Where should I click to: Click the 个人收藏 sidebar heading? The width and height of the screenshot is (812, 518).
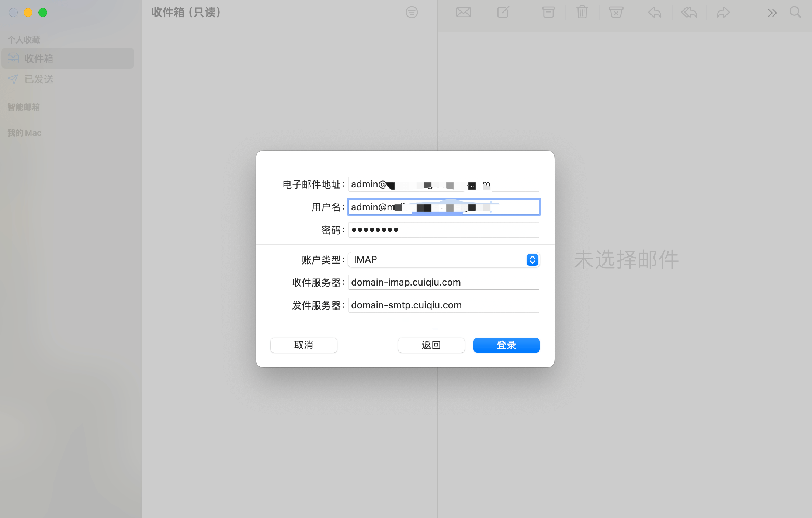pos(24,39)
